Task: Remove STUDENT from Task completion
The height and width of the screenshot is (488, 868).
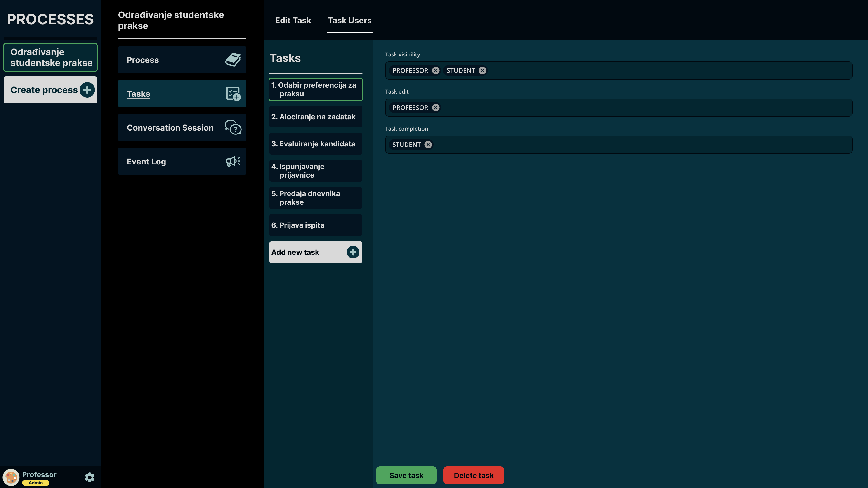Action: [x=428, y=145]
